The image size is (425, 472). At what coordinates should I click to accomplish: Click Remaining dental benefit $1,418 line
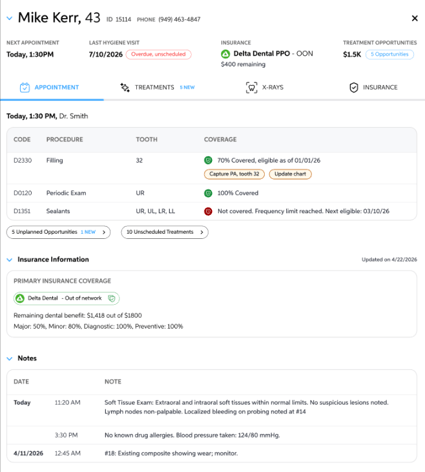point(78,315)
